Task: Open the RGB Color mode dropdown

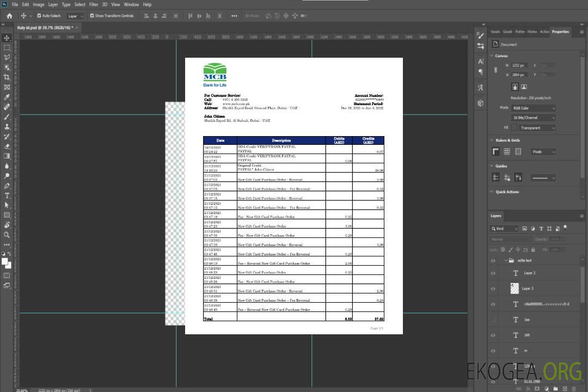Action: 534,108
